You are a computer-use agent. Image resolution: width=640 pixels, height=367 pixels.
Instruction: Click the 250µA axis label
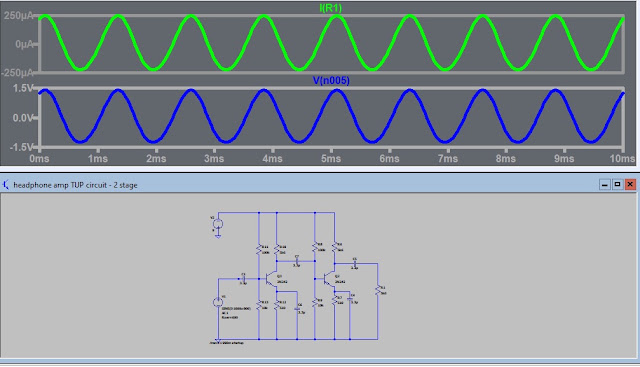tap(19, 16)
